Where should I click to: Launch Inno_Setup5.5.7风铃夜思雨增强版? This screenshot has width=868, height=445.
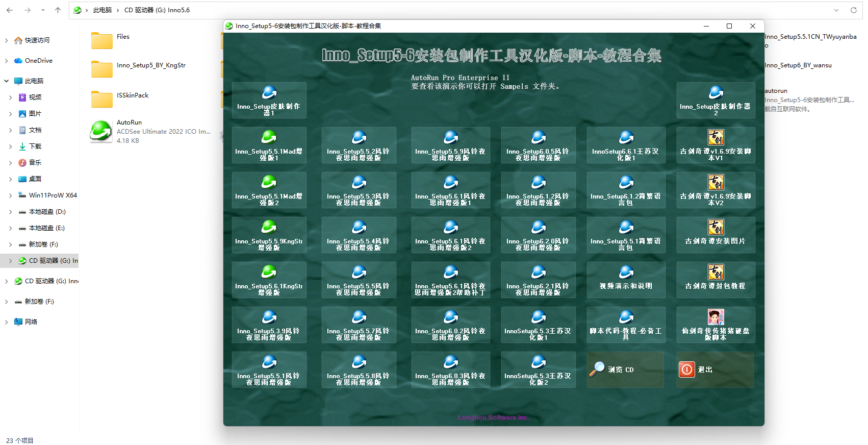(x=359, y=325)
